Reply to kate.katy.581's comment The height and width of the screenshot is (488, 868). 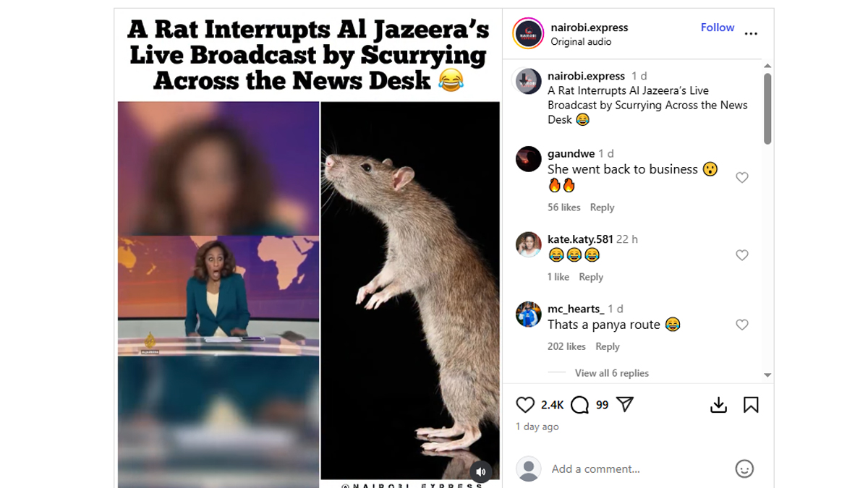tap(591, 277)
